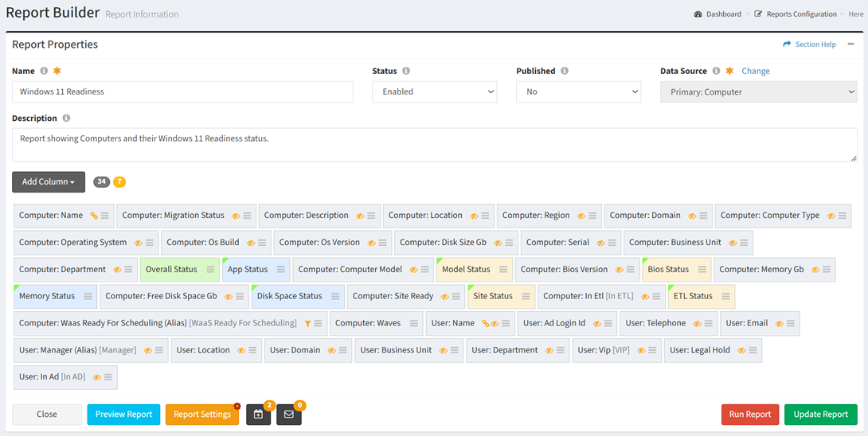Viewport: 868px width, 436px height.
Task: Click the Run Report button
Action: [749, 415]
